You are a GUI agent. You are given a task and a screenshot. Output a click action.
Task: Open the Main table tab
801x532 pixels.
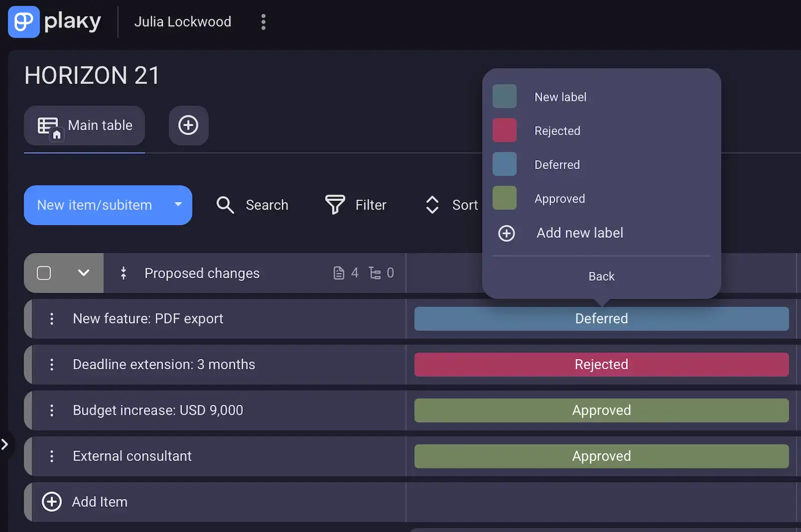pyautogui.click(x=85, y=125)
